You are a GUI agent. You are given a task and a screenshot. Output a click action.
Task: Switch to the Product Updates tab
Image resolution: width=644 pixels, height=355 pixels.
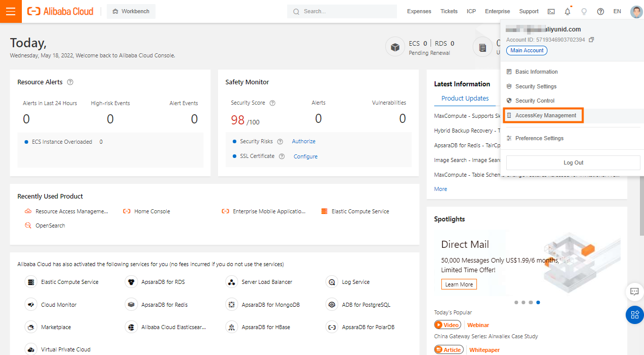[465, 99]
